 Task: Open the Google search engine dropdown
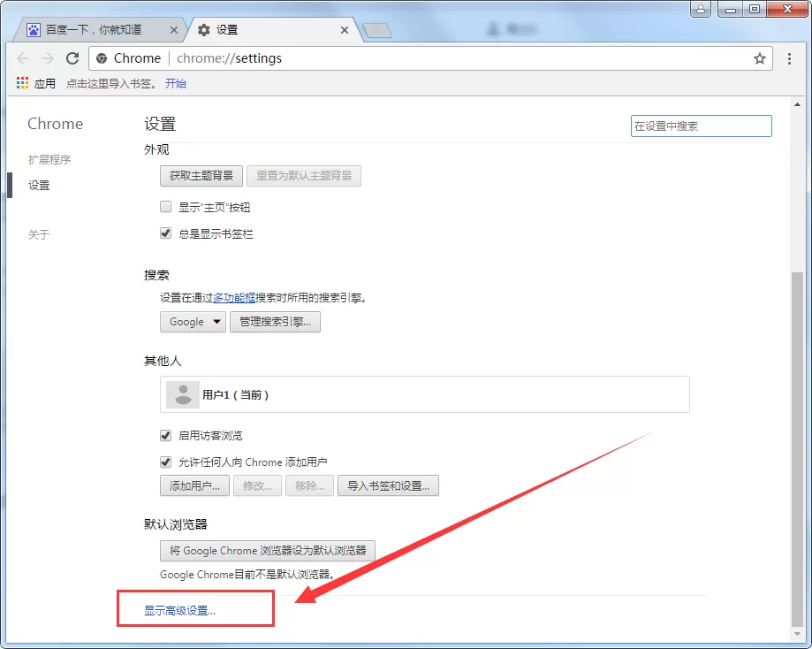click(x=193, y=322)
